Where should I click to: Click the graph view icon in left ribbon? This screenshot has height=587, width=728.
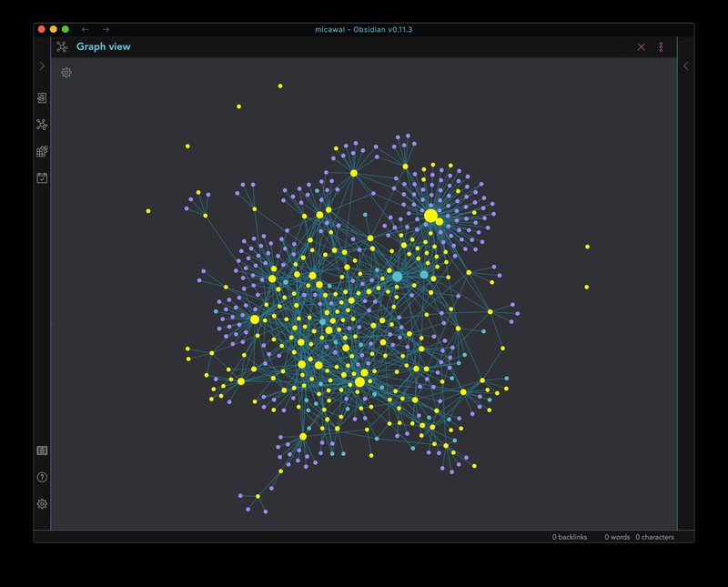(42, 125)
